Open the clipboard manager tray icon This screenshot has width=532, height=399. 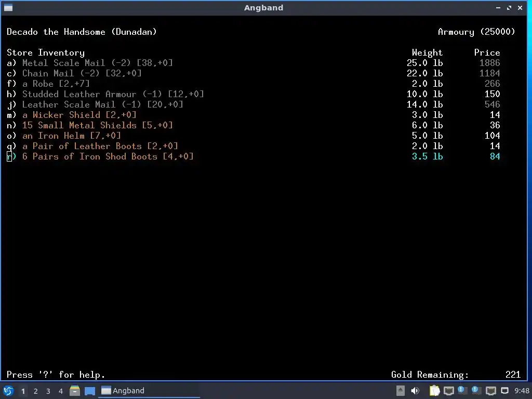click(435, 391)
